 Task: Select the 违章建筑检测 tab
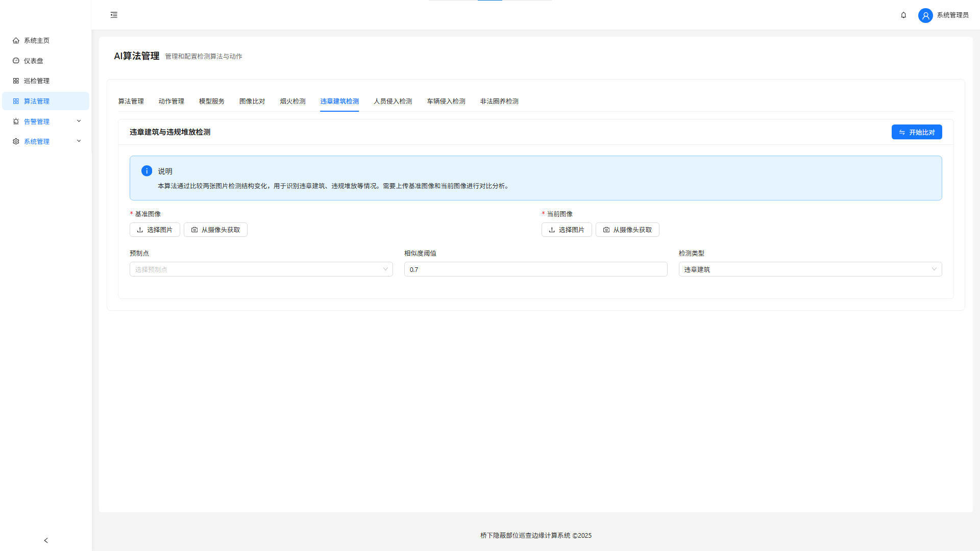pyautogui.click(x=339, y=101)
